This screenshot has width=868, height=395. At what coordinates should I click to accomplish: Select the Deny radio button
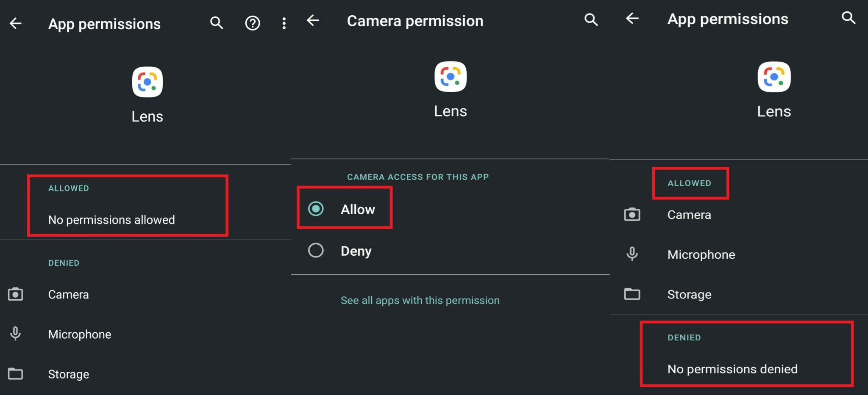tap(315, 251)
